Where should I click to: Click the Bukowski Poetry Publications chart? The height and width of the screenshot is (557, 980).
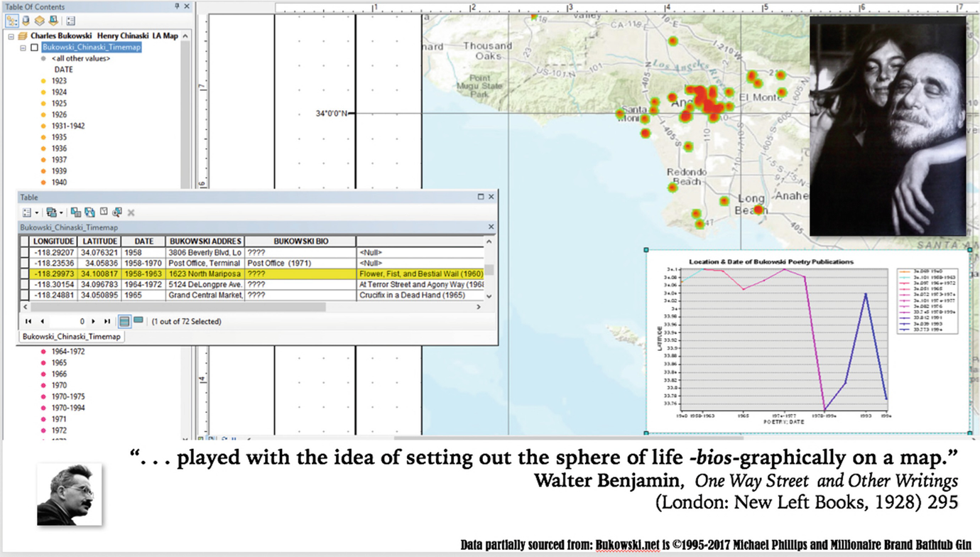coord(809,341)
